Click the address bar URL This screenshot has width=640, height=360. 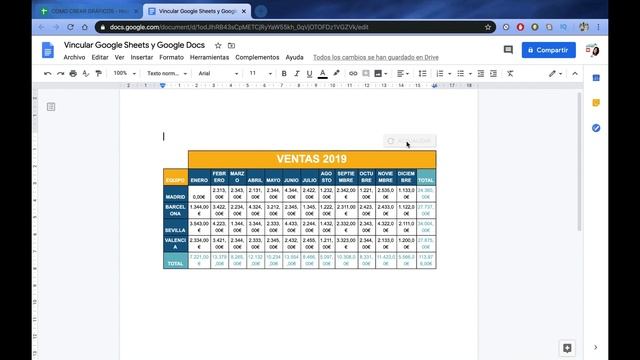(x=239, y=27)
